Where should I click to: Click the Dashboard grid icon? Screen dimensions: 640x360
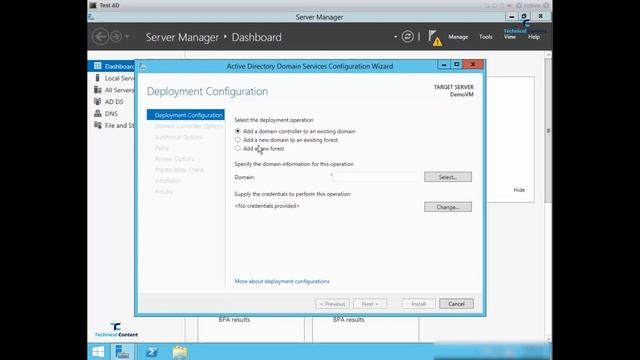pyautogui.click(x=98, y=66)
